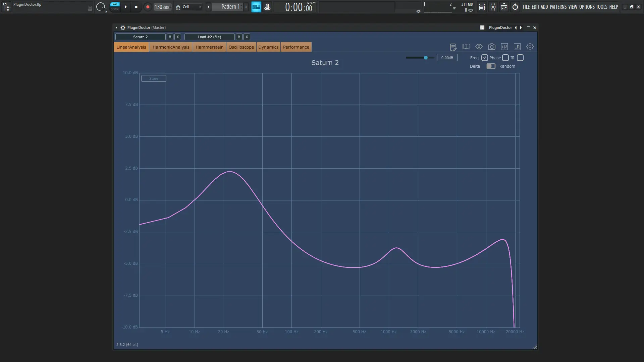Mute the Saturn 2 slot with its M button
The image size is (644, 362).
pos(170,37)
